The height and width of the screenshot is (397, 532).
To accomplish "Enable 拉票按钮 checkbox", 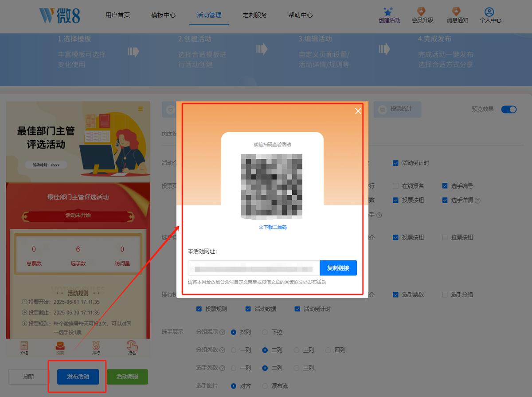I will click(445, 237).
